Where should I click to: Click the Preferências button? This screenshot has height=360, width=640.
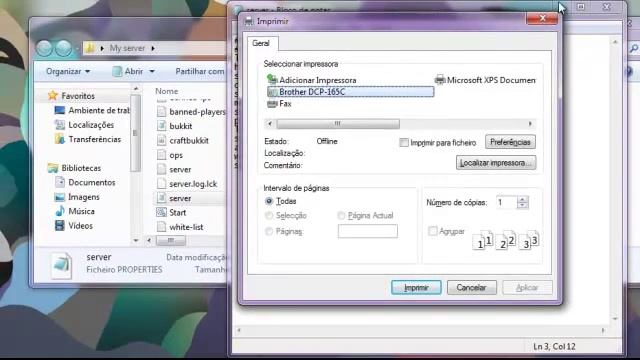(510, 142)
